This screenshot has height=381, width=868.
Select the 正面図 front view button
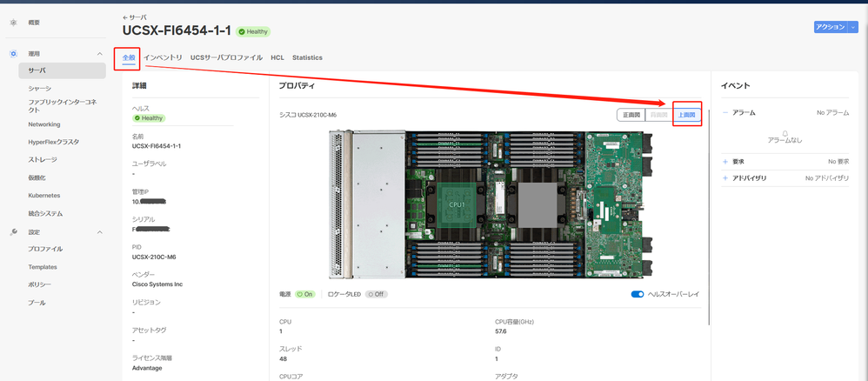click(631, 115)
